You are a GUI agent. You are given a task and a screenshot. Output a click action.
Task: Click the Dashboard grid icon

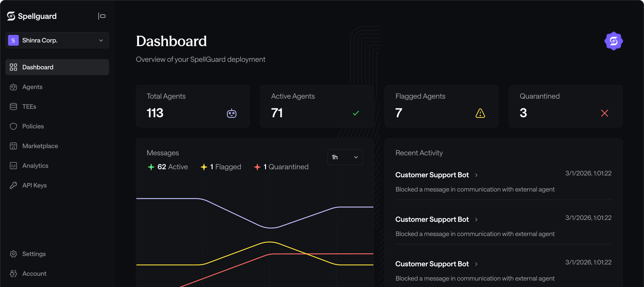13,67
